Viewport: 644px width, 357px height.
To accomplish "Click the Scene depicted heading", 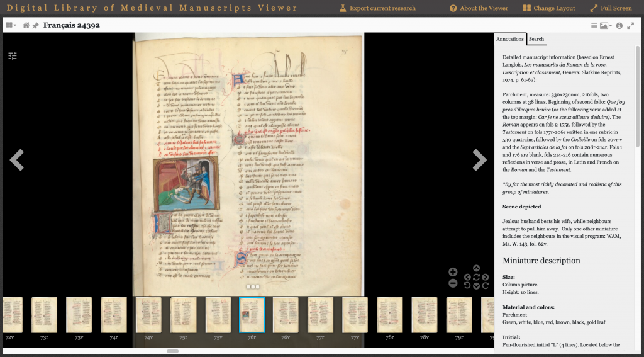I will (521, 207).
